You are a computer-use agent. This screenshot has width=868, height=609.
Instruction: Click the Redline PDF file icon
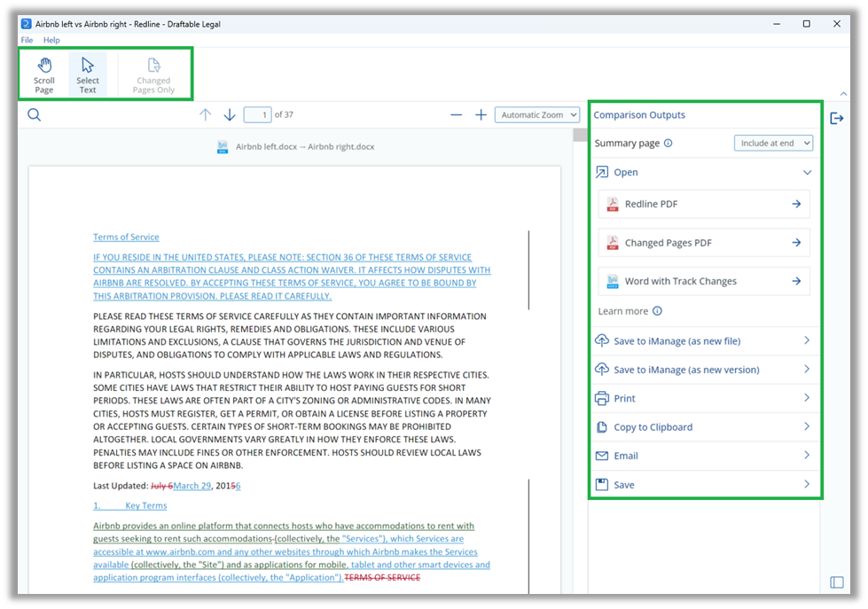(x=613, y=204)
